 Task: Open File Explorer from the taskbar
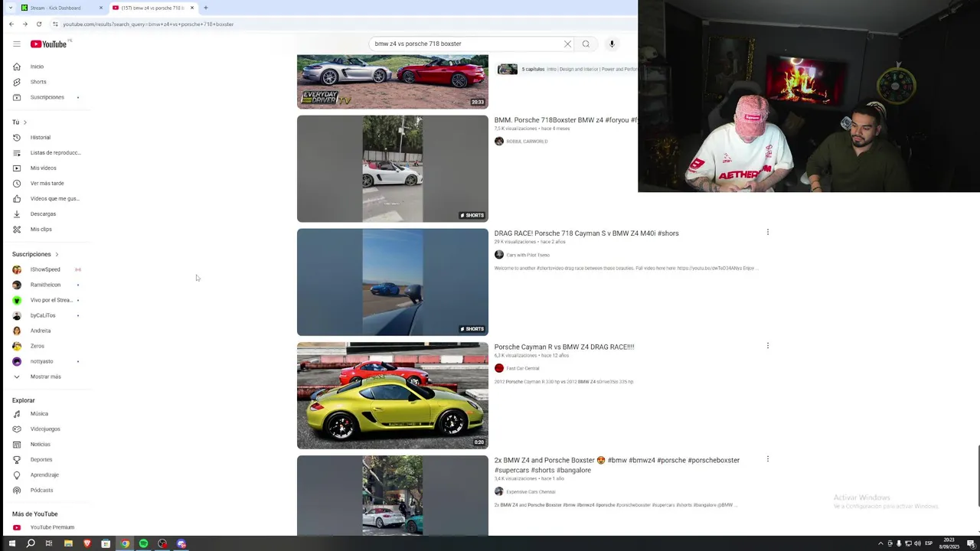pyautogui.click(x=68, y=543)
